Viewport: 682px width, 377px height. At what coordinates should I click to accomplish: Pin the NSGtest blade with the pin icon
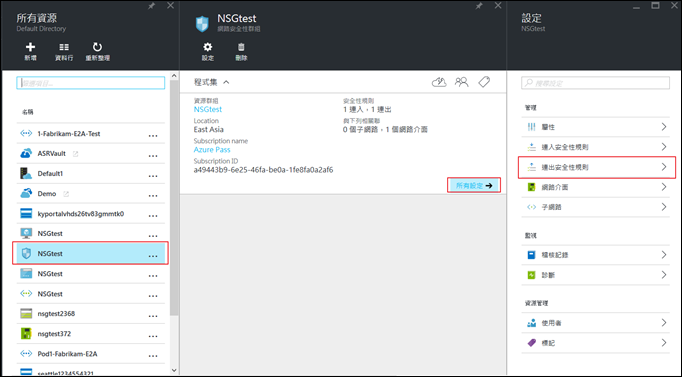click(478, 6)
